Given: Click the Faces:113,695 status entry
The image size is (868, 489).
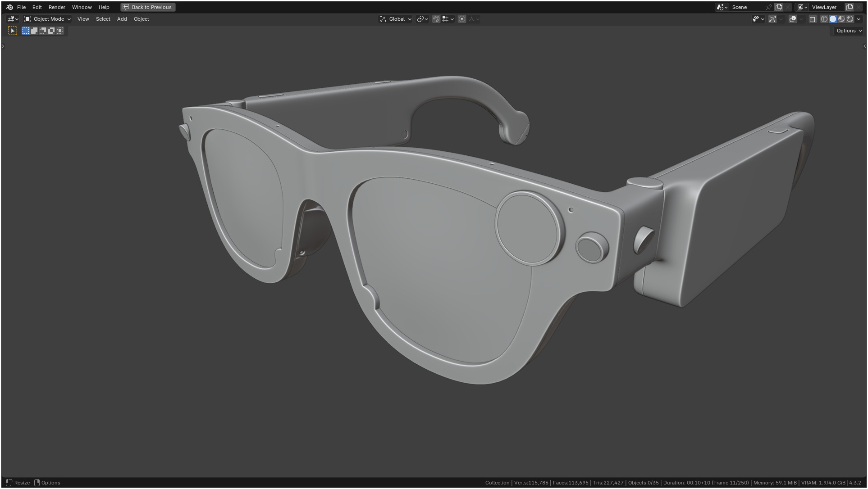Looking at the screenshot, I should [x=571, y=483].
